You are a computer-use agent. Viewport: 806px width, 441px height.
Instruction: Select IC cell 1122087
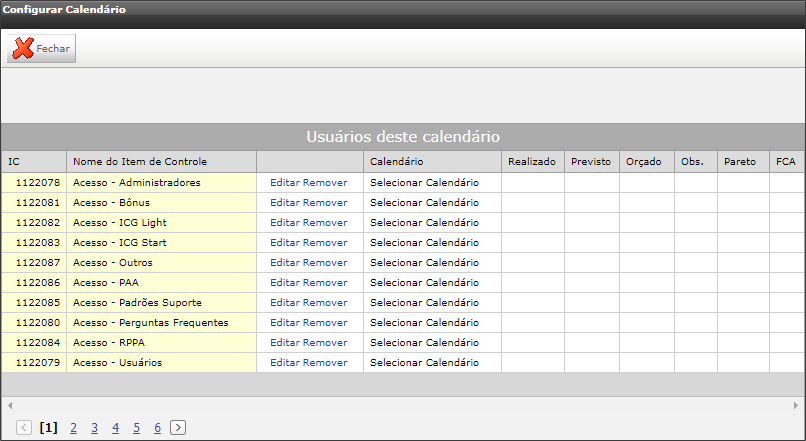pyautogui.click(x=34, y=263)
